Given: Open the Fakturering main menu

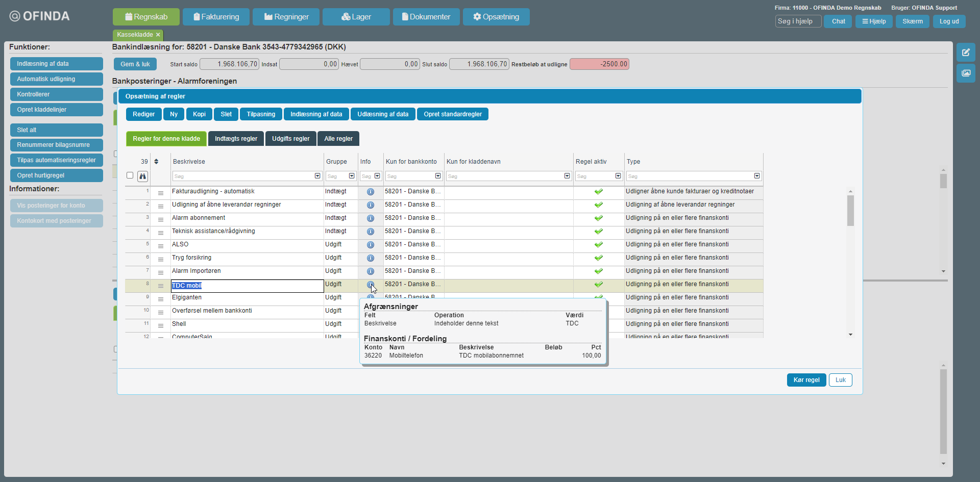Looking at the screenshot, I should (x=216, y=17).
